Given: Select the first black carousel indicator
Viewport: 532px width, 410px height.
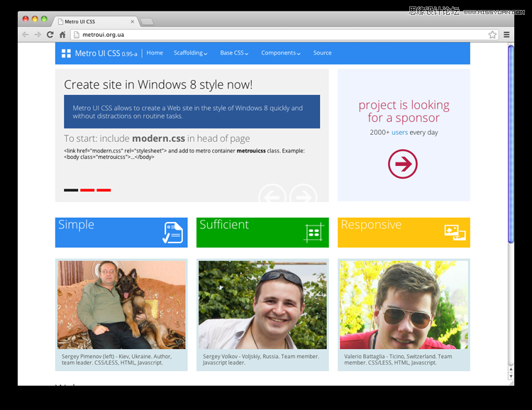Looking at the screenshot, I should click(71, 190).
